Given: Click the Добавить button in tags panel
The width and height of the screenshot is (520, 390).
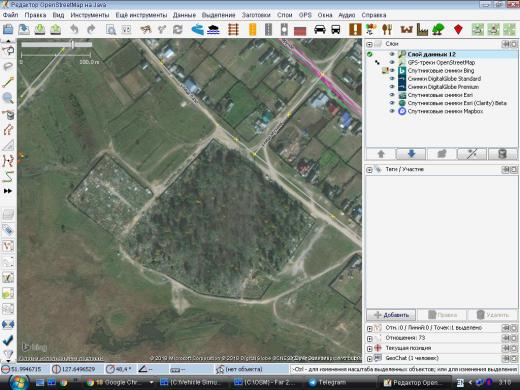Looking at the screenshot, I should point(391,315).
